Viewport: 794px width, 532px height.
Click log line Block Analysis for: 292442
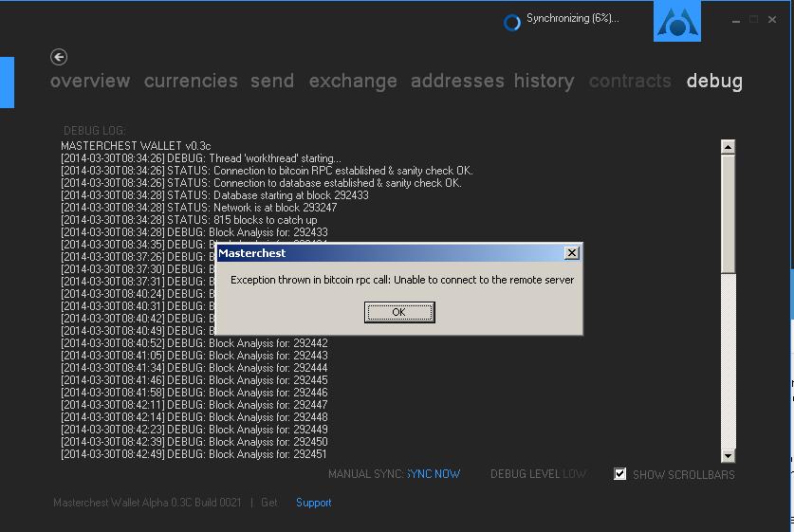point(194,343)
